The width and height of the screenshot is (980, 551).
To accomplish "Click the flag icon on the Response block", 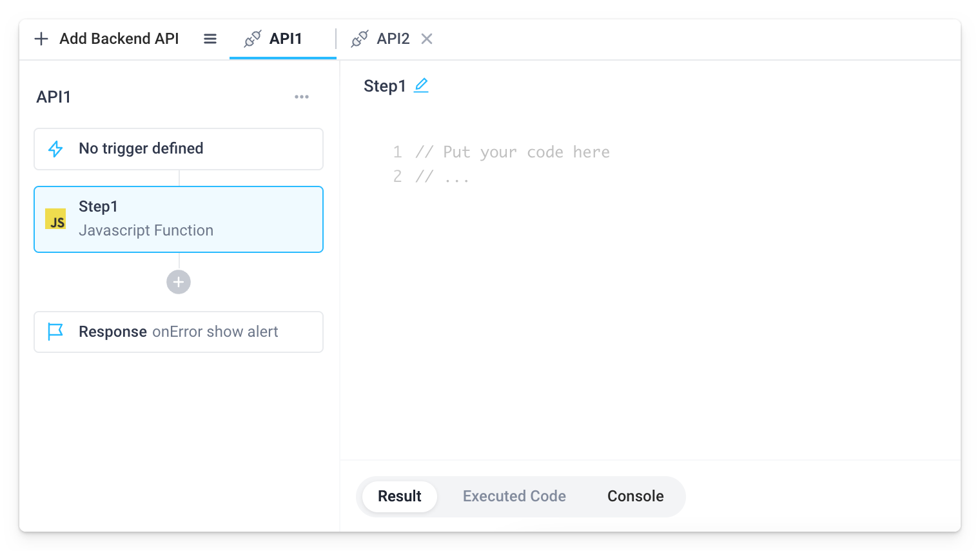I will tap(57, 331).
